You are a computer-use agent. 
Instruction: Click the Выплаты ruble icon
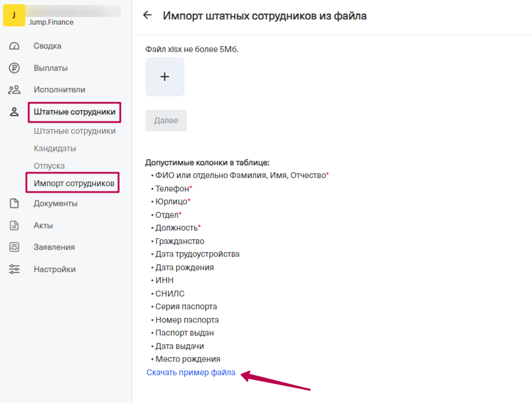(14, 68)
